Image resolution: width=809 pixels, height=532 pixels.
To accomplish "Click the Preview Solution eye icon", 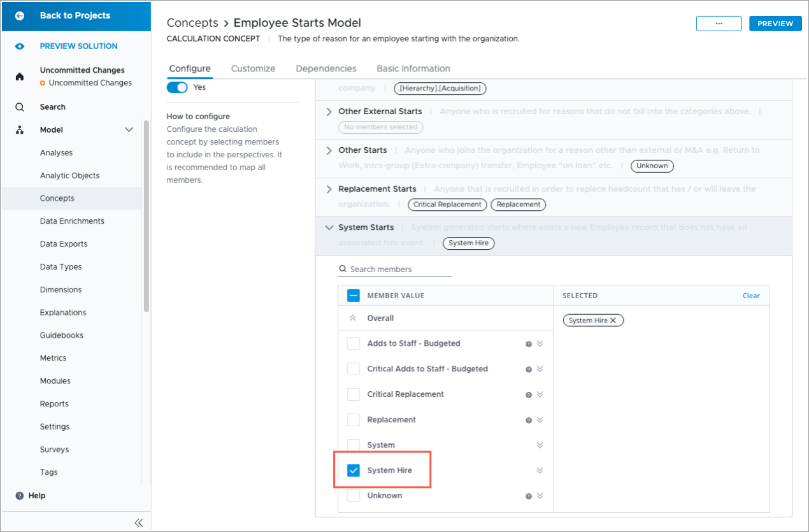I will [20, 47].
